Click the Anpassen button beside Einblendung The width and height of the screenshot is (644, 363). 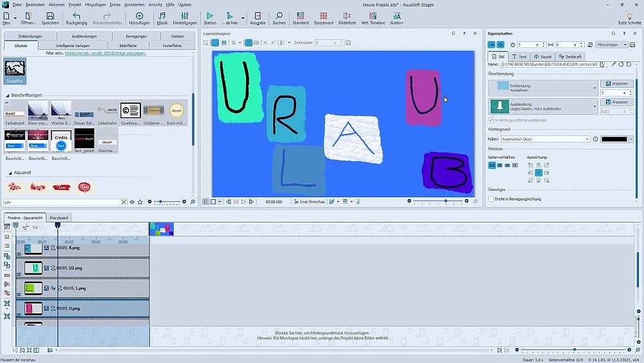[616, 84]
